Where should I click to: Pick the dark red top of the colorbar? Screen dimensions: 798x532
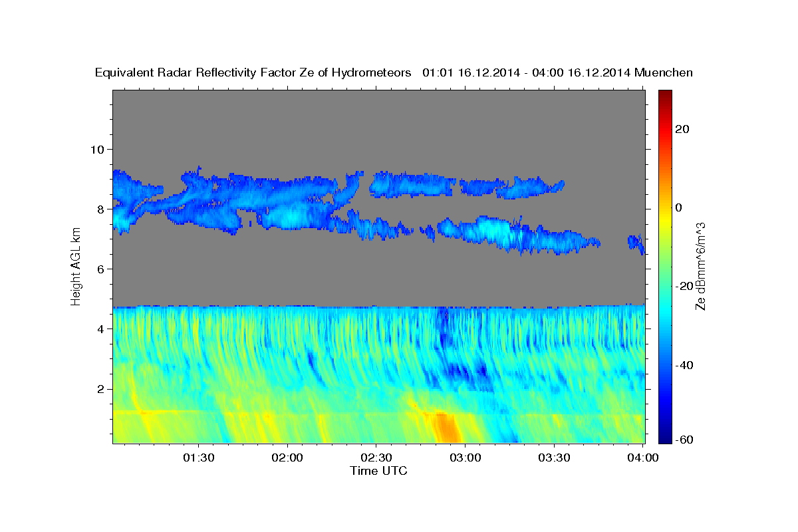pyautogui.click(x=666, y=96)
